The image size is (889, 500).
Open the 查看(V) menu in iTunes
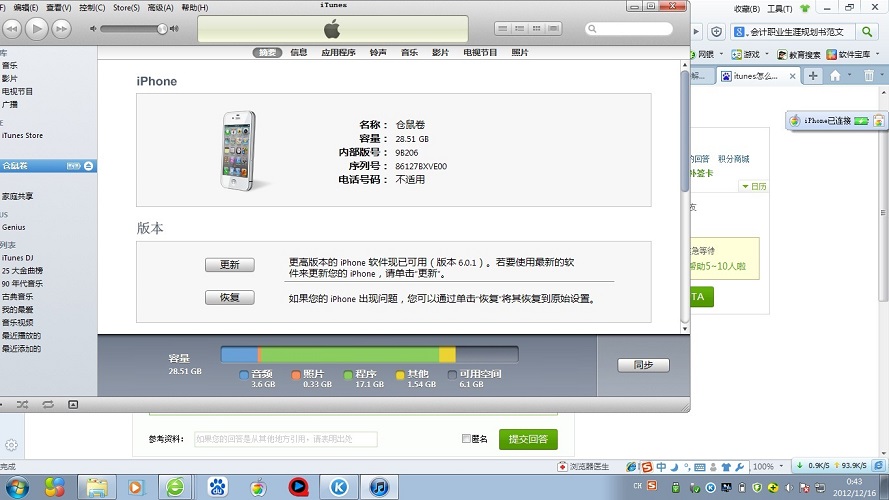pyautogui.click(x=58, y=7)
